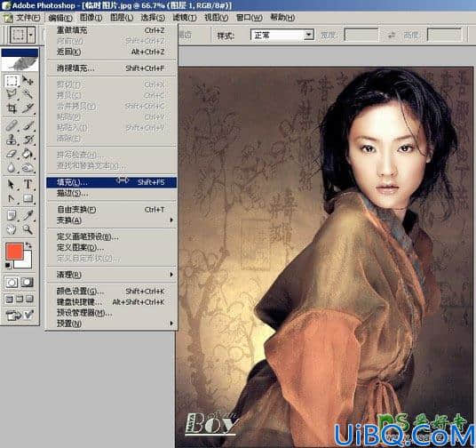
Task: Open the 滤镜(T) menu
Action: click(184, 18)
